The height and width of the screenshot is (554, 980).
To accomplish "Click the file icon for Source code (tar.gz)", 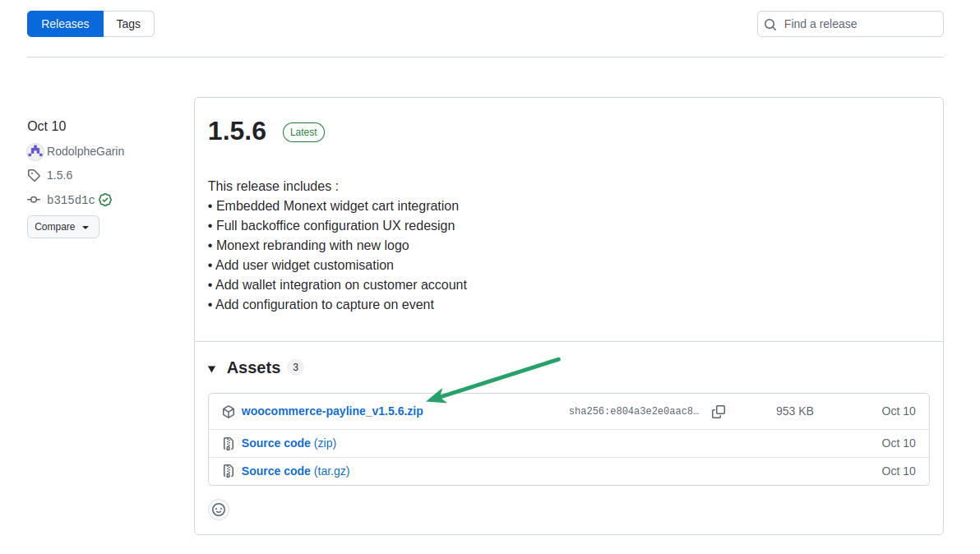I will click(x=228, y=472).
